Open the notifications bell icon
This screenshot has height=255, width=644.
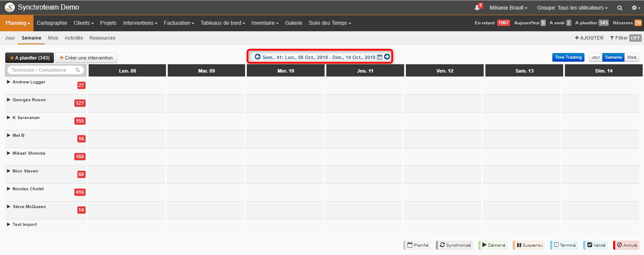[477, 8]
